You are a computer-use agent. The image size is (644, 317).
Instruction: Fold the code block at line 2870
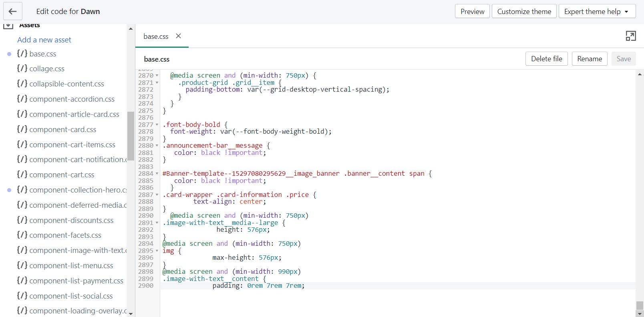tap(157, 76)
